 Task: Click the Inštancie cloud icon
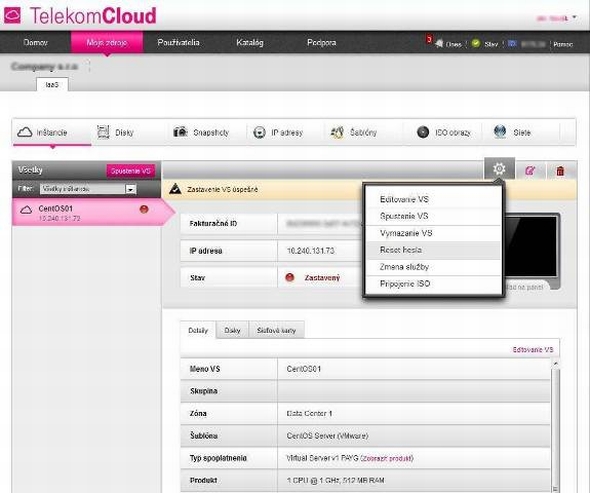[25, 132]
